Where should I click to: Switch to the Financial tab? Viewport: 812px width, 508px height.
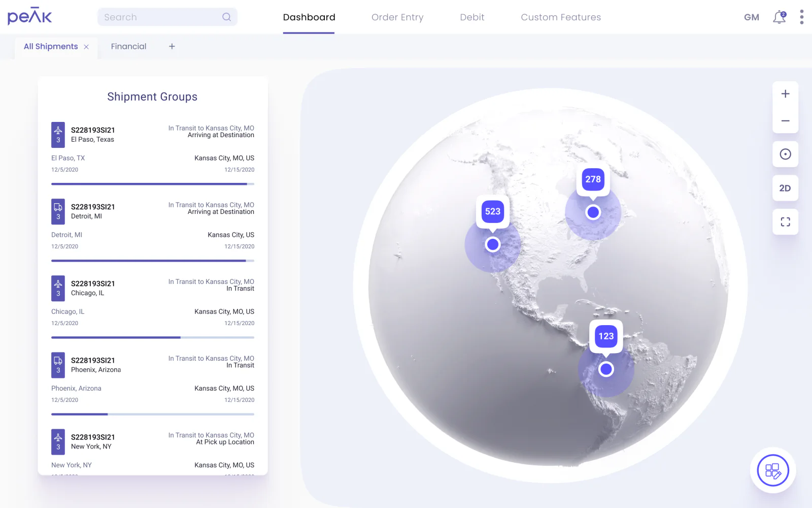coord(128,46)
